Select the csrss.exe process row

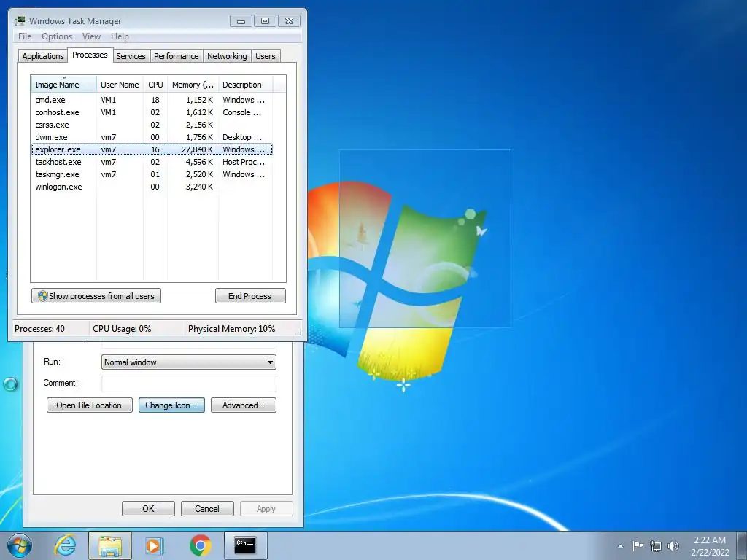click(152, 125)
